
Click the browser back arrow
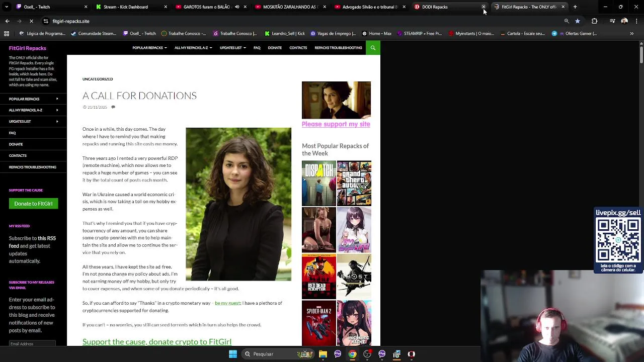pos(7,21)
